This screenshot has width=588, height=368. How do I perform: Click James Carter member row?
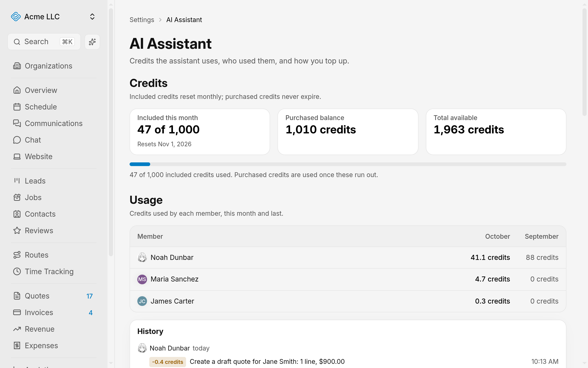tap(348, 301)
